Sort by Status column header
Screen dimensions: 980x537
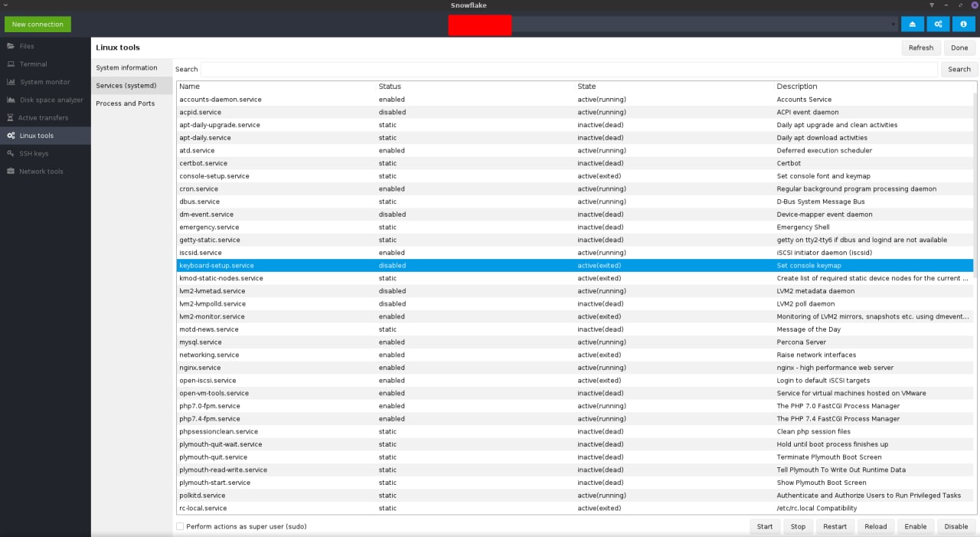475,87
